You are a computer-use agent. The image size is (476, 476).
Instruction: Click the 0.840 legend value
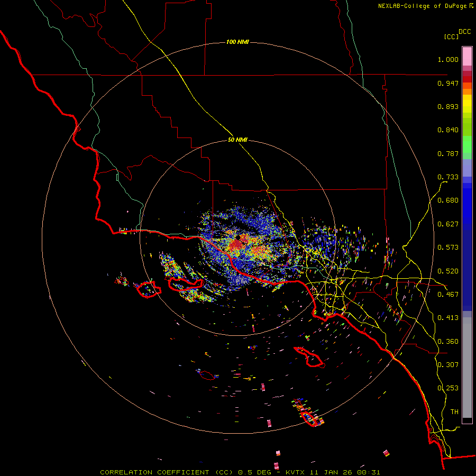click(x=448, y=130)
